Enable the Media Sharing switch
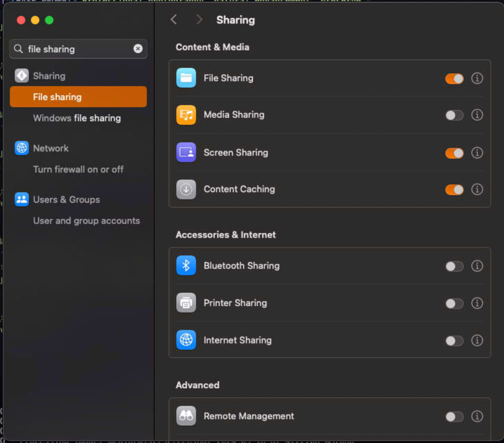504x443 pixels. (454, 115)
